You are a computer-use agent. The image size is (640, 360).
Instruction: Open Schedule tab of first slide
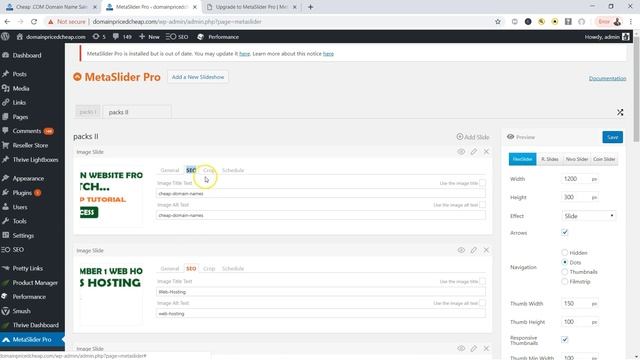[x=233, y=170]
